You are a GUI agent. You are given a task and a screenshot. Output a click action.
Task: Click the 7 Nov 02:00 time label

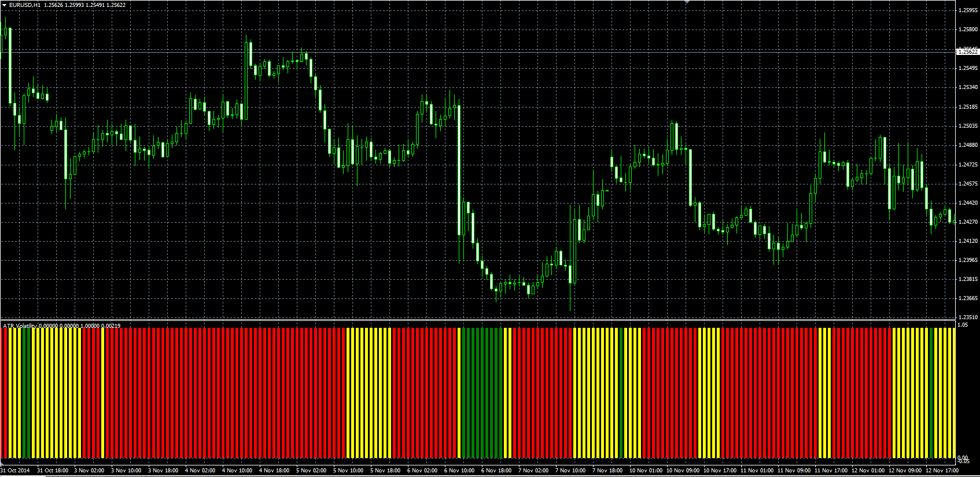click(x=534, y=471)
